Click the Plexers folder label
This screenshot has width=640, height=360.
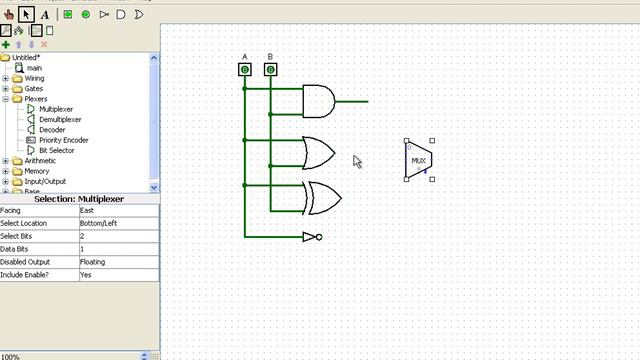point(36,99)
